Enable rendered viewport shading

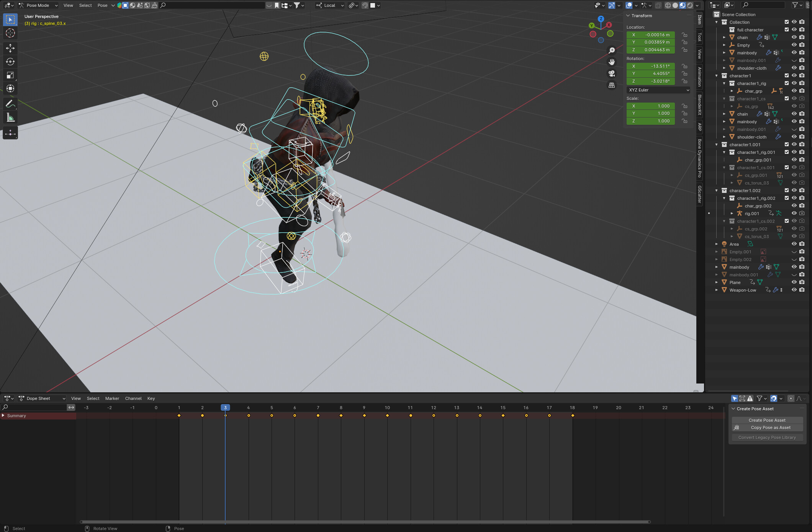pyautogui.click(x=690, y=5)
